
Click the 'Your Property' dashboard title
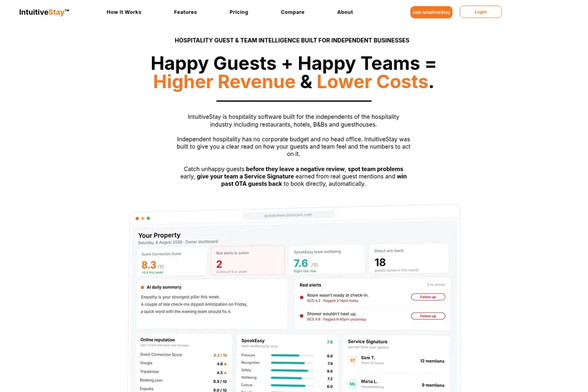(x=159, y=235)
